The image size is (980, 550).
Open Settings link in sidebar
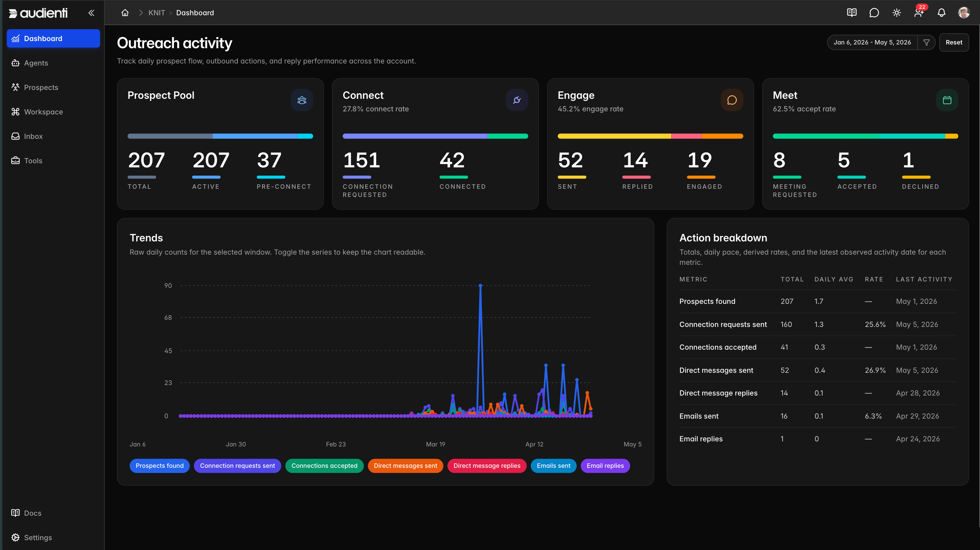click(x=53, y=537)
